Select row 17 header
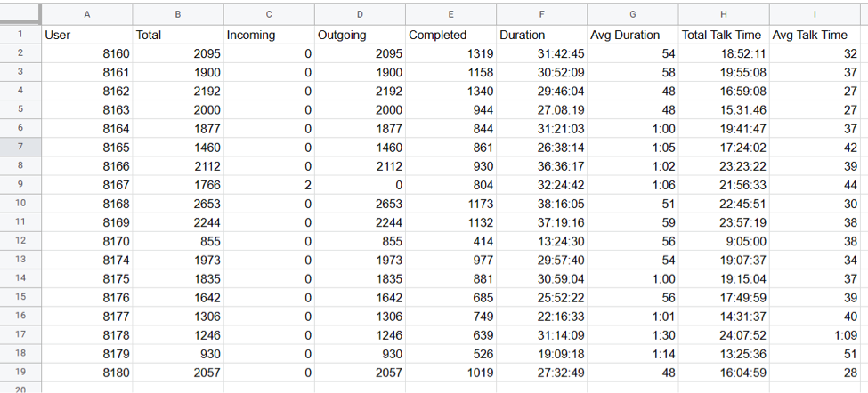 click(x=20, y=334)
